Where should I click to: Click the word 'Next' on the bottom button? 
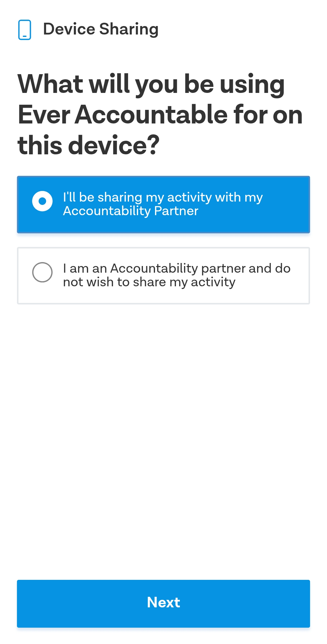tap(163, 602)
